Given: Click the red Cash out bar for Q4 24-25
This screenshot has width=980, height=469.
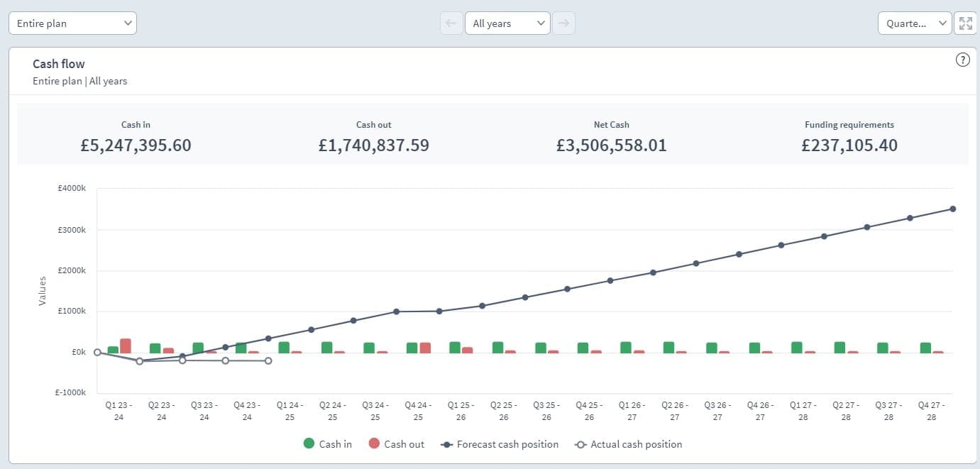Looking at the screenshot, I should pyautogui.click(x=425, y=348).
